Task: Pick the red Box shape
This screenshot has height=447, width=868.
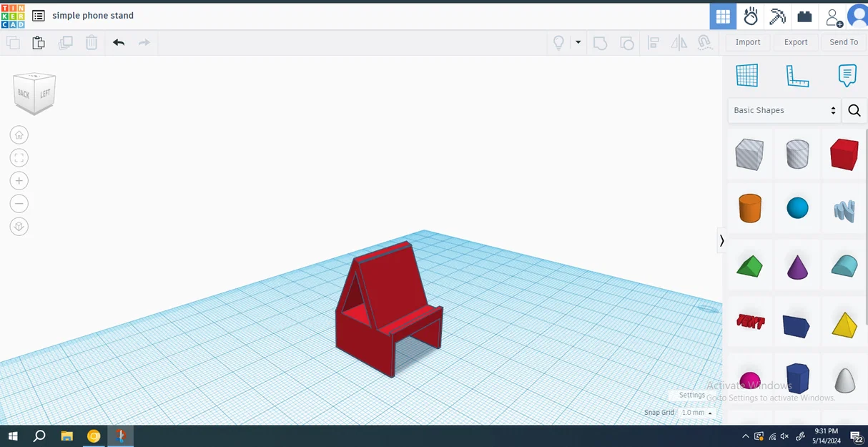Action: click(x=844, y=154)
